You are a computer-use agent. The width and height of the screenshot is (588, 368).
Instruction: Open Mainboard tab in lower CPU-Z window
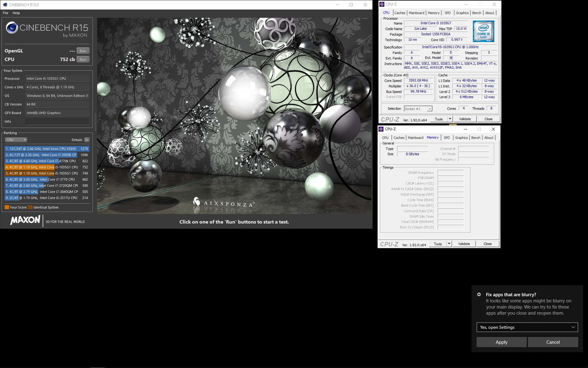[416, 138]
